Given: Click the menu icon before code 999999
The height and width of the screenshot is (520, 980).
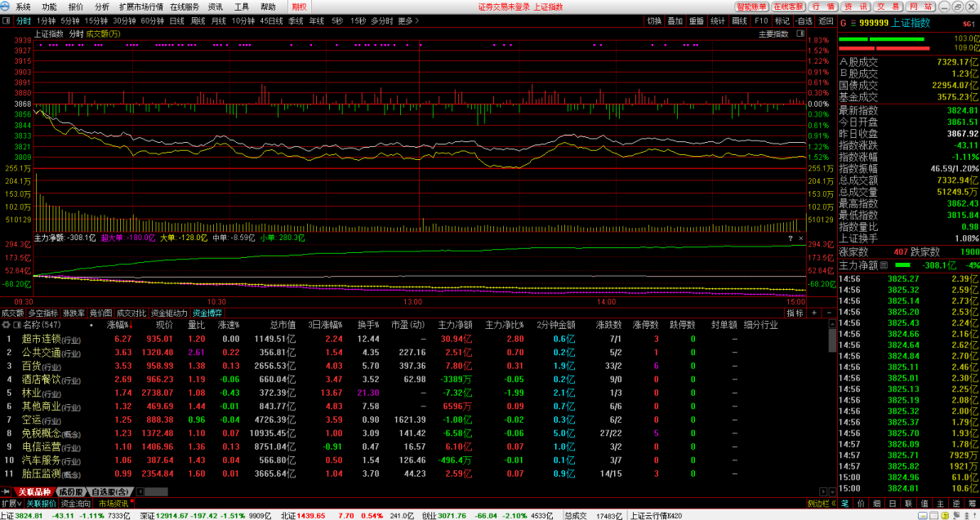Looking at the screenshot, I should tap(854, 23).
